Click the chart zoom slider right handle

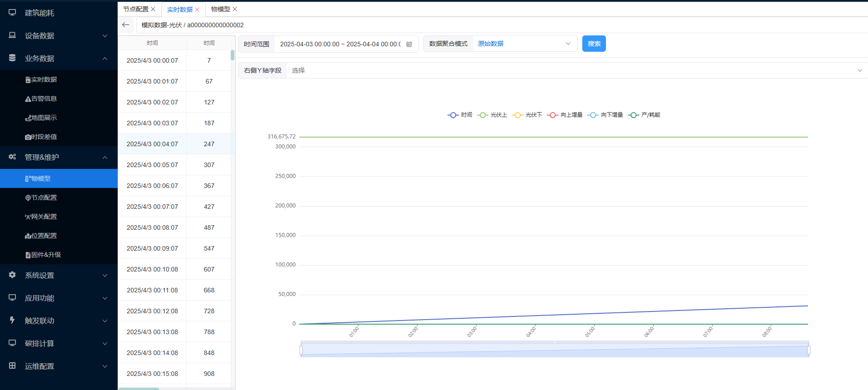pos(808,351)
